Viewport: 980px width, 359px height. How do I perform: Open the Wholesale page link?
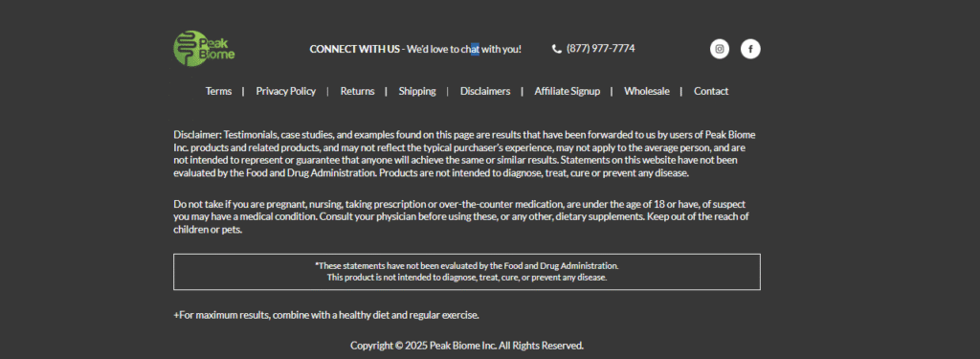point(647,91)
